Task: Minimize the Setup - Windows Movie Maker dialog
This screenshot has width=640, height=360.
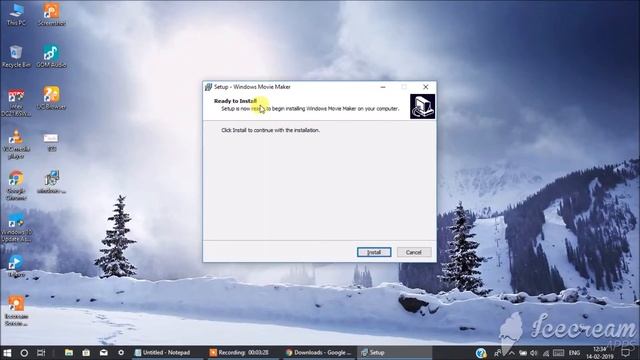Action: coord(383,87)
